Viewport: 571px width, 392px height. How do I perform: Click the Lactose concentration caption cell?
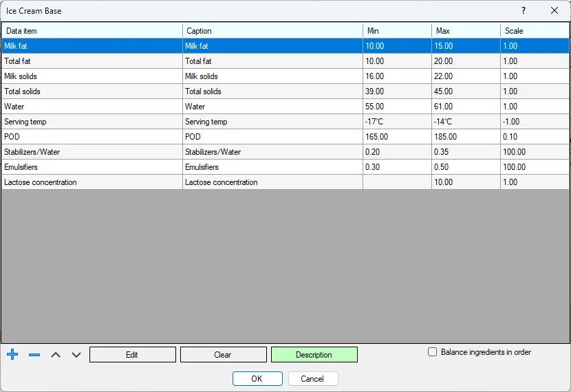click(272, 182)
